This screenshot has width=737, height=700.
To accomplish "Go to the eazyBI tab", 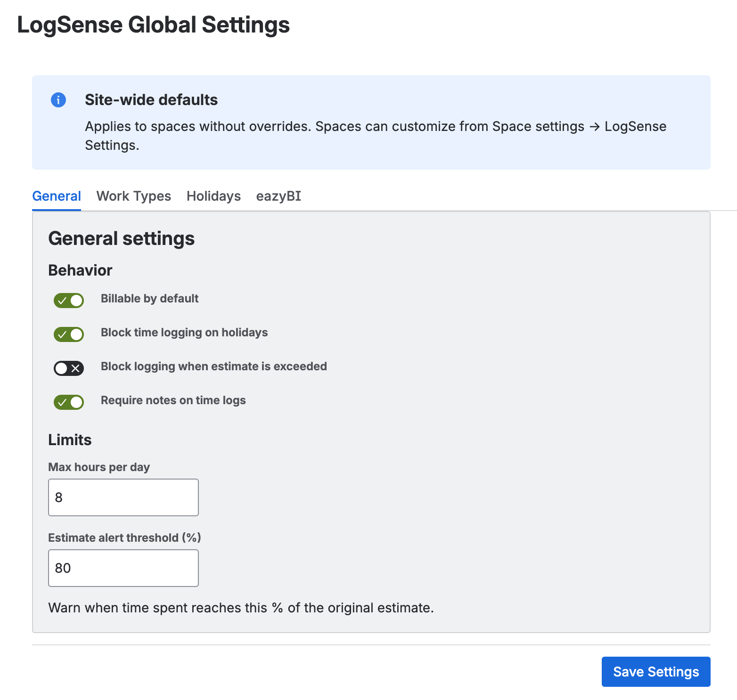I will tap(278, 196).
